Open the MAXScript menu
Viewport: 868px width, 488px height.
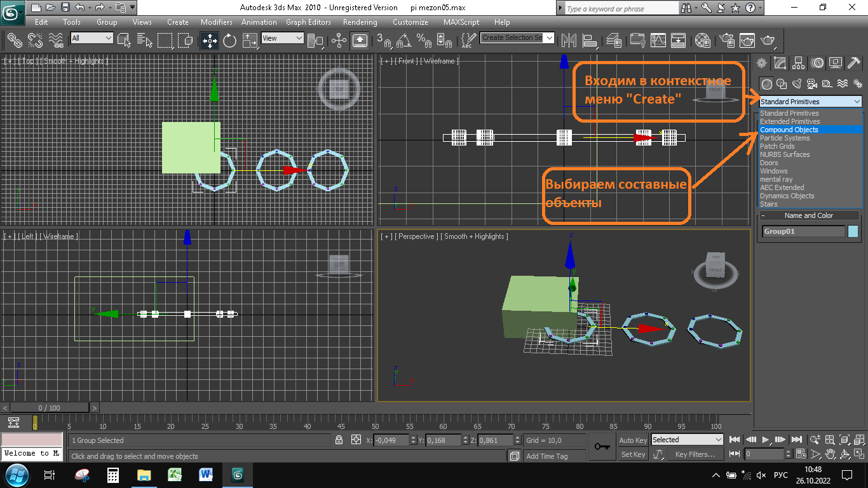tap(461, 22)
